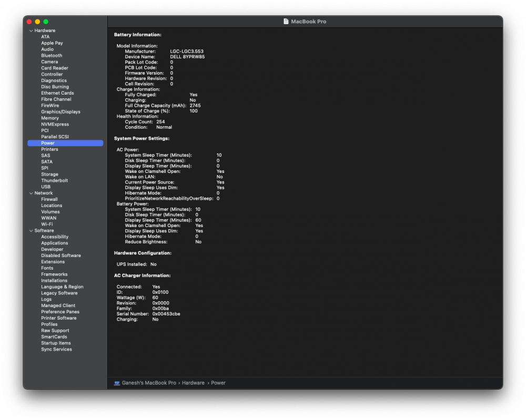The height and width of the screenshot is (420, 526).
Task: Select Legacy Software entry
Action: tap(59, 293)
